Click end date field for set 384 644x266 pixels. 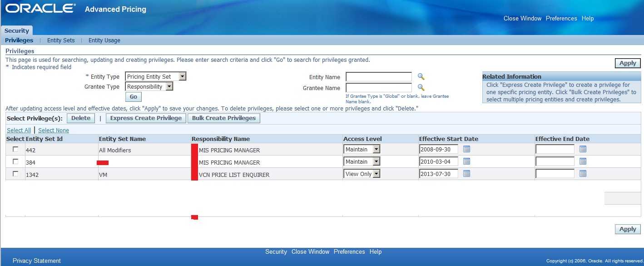[555, 161]
